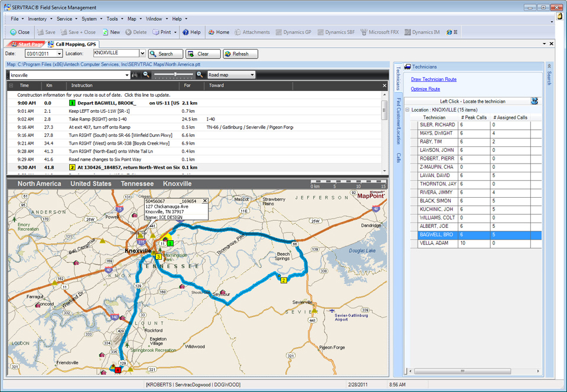Click yellow stop 3 marker on map
Viewport: 567px width, 392px height.
[158, 257]
